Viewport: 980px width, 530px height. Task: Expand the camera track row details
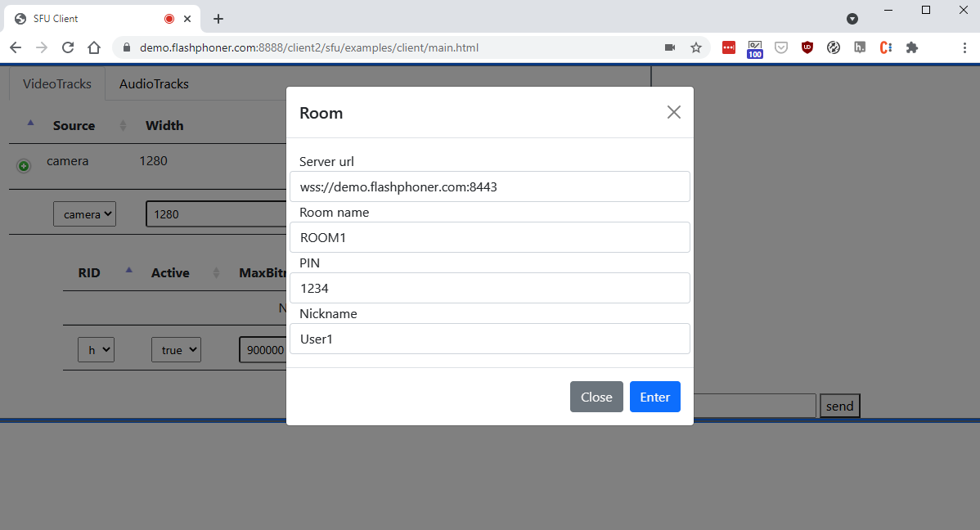24,166
